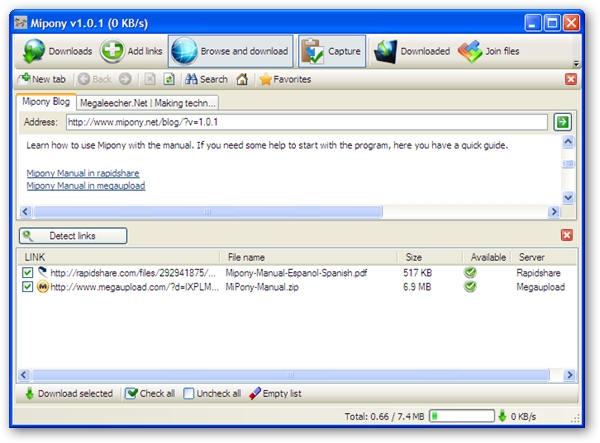Sort by File name column header
The height and width of the screenshot is (443, 600).
(308, 257)
